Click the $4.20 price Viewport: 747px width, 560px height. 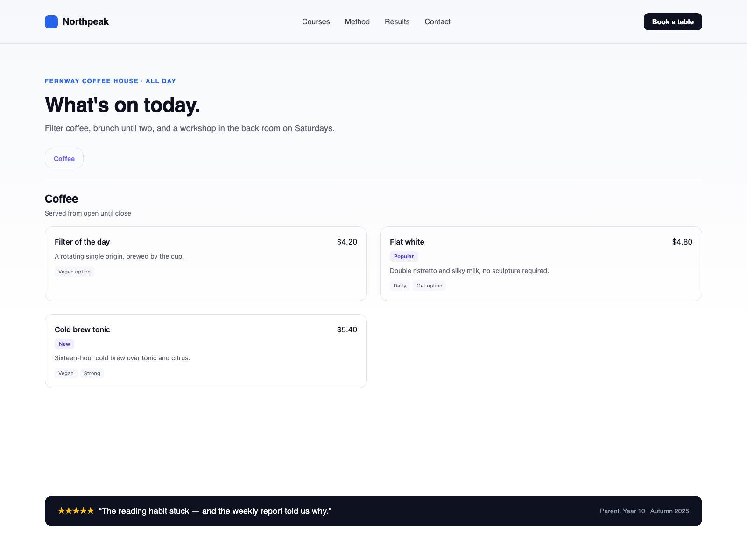point(347,242)
